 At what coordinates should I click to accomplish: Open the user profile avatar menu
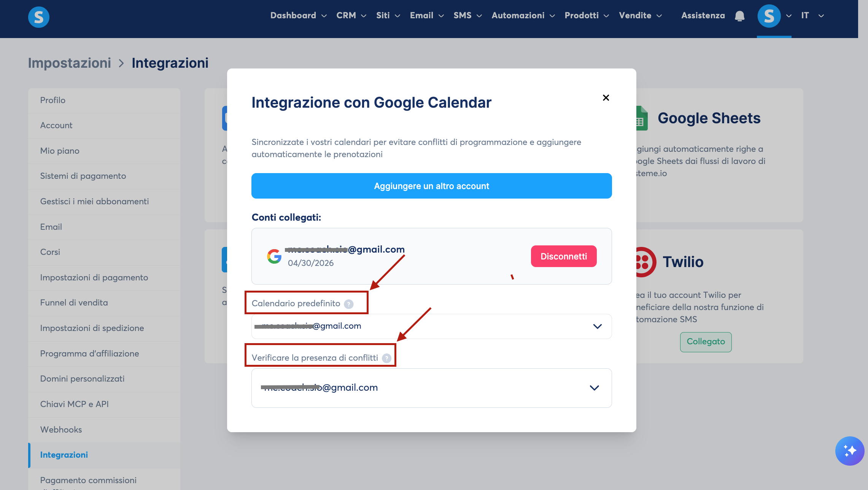click(769, 16)
